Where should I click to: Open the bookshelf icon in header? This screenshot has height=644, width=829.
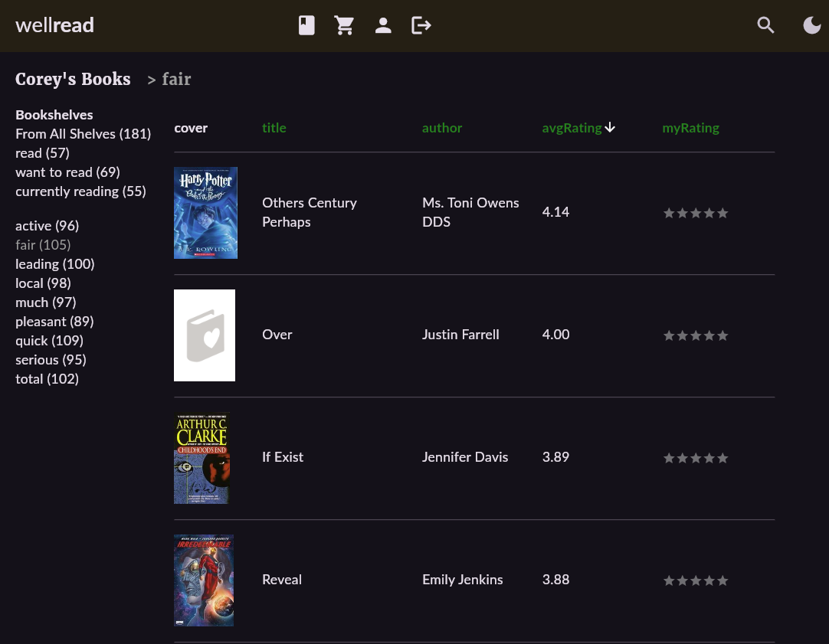(306, 26)
